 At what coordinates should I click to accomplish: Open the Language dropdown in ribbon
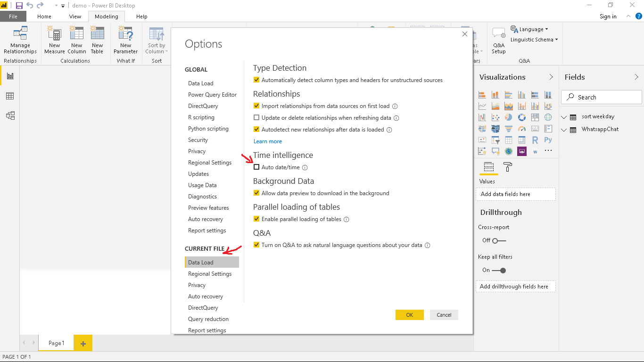(x=529, y=29)
